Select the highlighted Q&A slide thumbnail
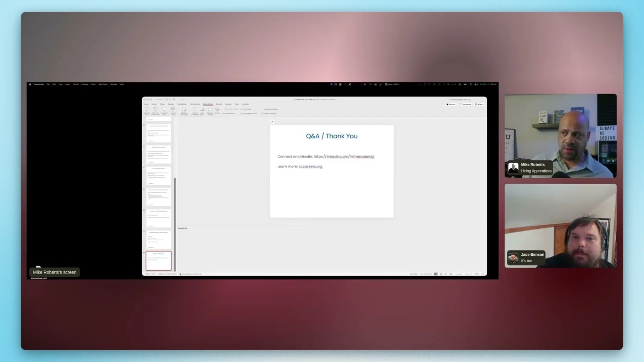The height and width of the screenshot is (362, 644). point(158,260)
